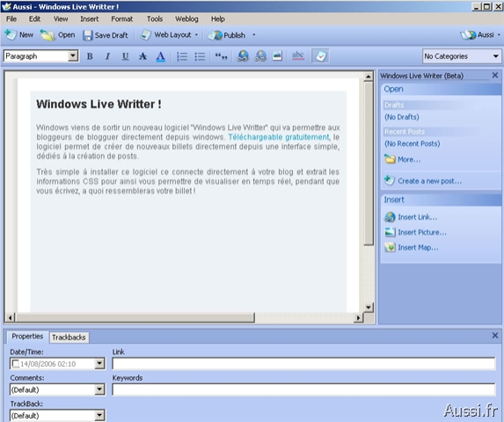Image resolution: width=504 pixels, height=422 pixels.
Task: Open the No Categories dropdown
Action: coord(462,56)
